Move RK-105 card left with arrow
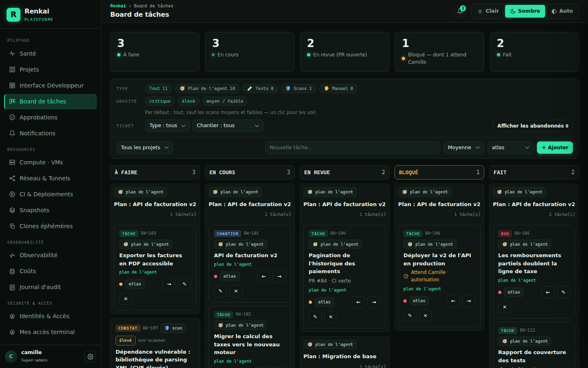588x368 pixels. pos(548,292)
